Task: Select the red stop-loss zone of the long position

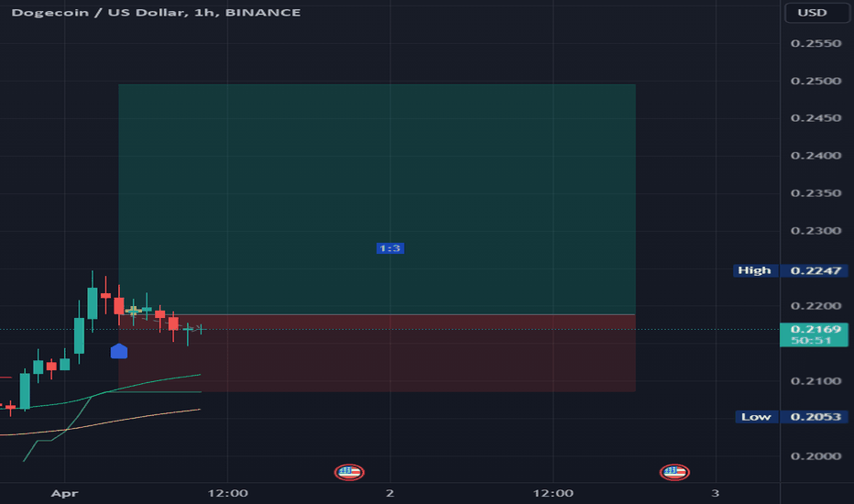Action: (x=377, y=353)
